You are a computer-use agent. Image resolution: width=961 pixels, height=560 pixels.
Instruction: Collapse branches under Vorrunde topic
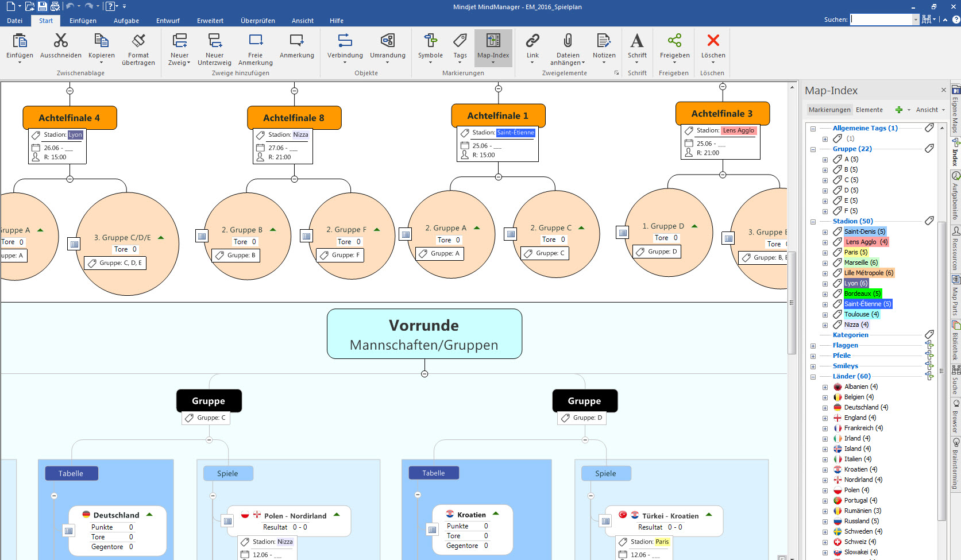[x=424, y=374]
